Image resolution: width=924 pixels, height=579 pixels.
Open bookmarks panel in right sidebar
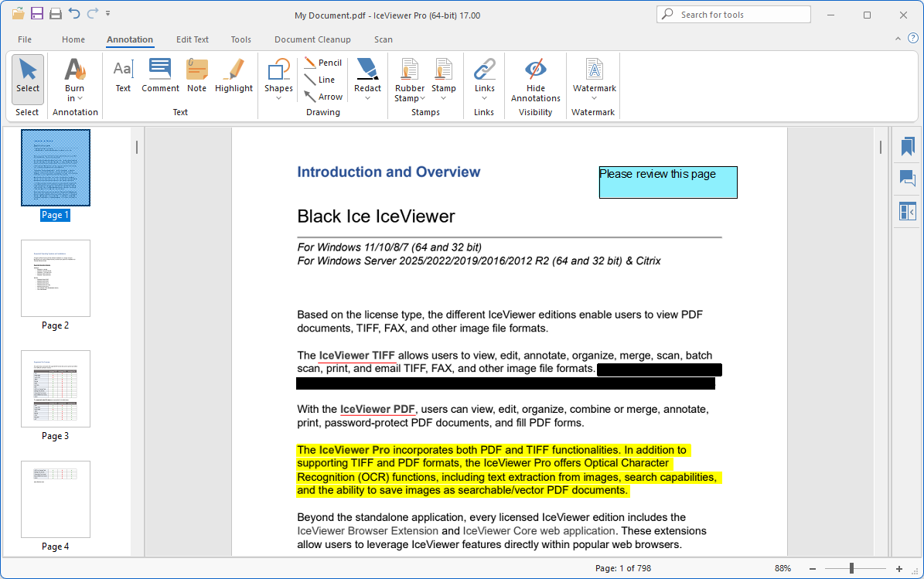(907, 147)
